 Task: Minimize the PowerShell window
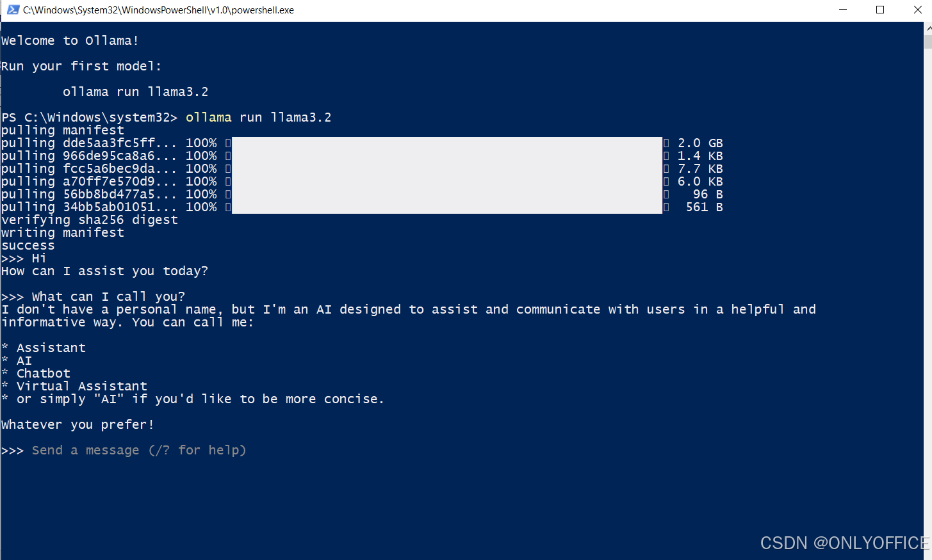(843, 10)
